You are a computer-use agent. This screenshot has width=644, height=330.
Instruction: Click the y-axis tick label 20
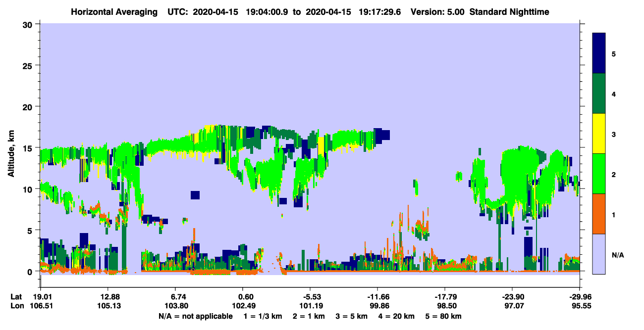28,106
